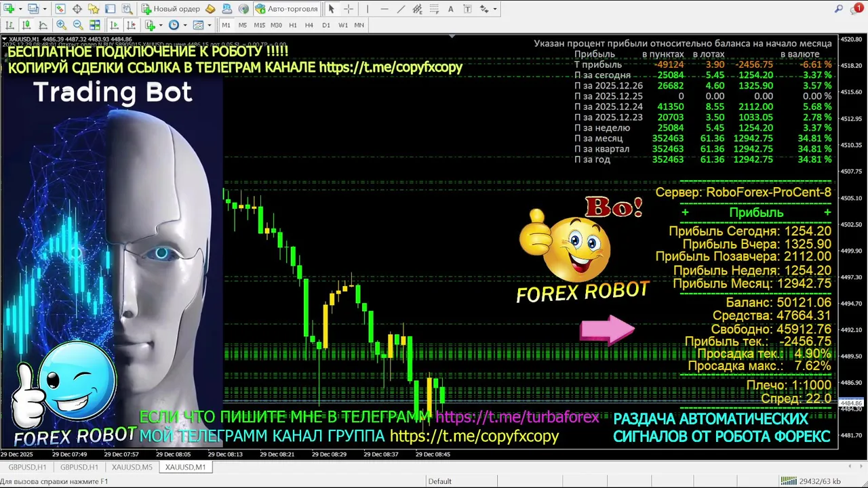Click the 29432/63 kb connection status

[810, 481]
